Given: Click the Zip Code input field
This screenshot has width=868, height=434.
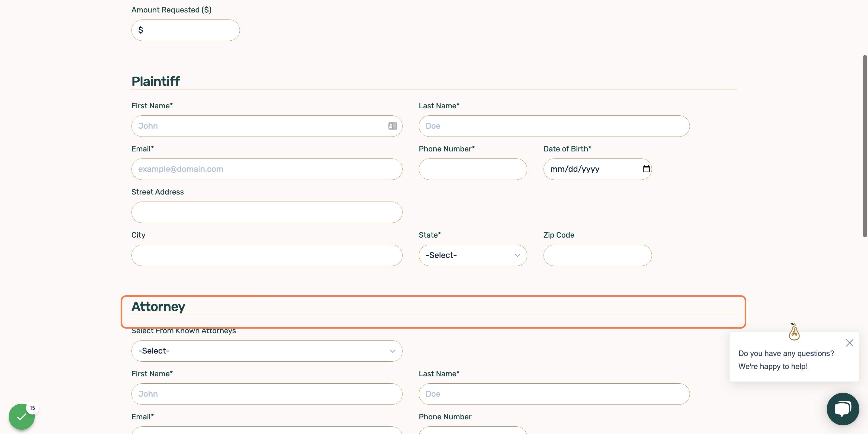Looking at the screenshot, I should tap(597, 255).
